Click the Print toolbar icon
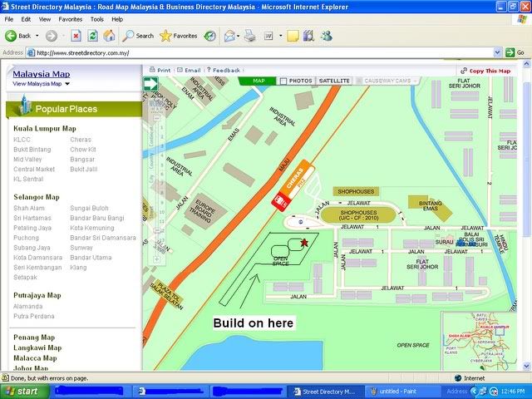532x399 pixels. 250,36
